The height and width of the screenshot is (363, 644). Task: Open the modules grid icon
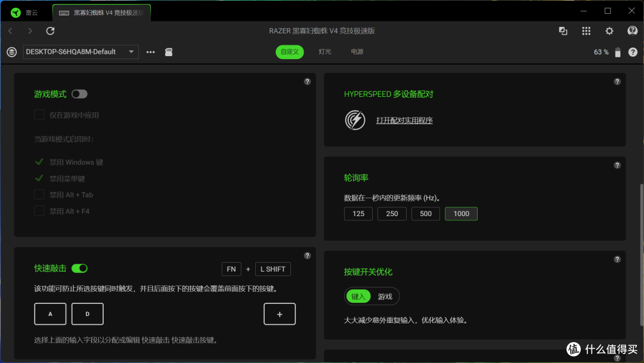pos(586,31)
